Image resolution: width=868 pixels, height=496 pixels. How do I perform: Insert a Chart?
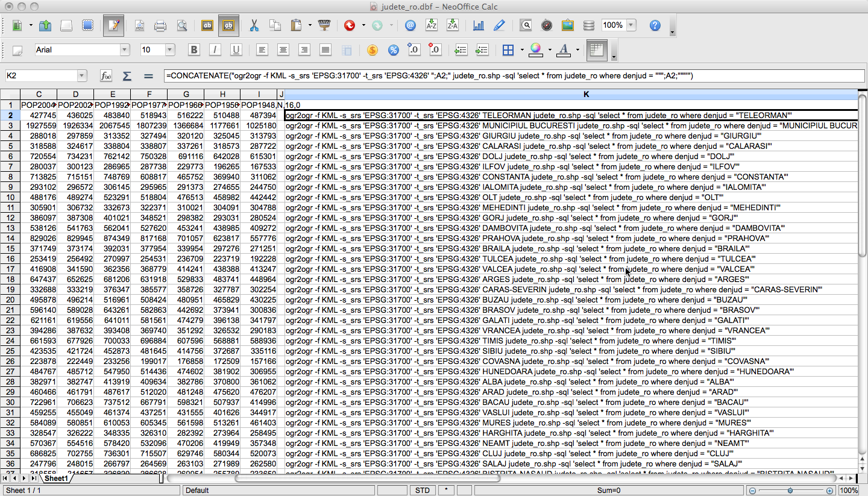coord(479,25)
